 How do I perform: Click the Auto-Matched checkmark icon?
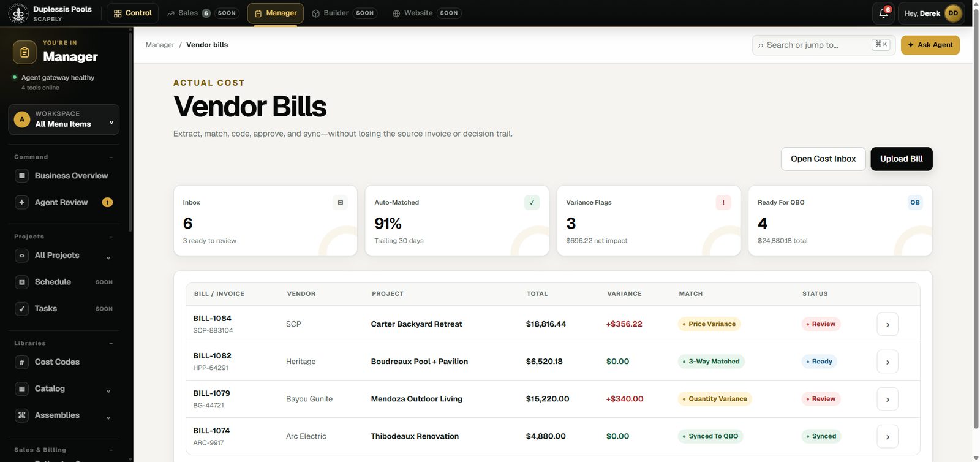tap(532, 202)
